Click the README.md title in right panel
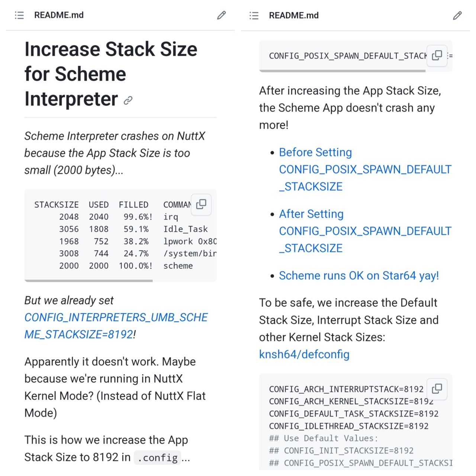Screen dimensions: 476x476 click(x=294, y=16)
